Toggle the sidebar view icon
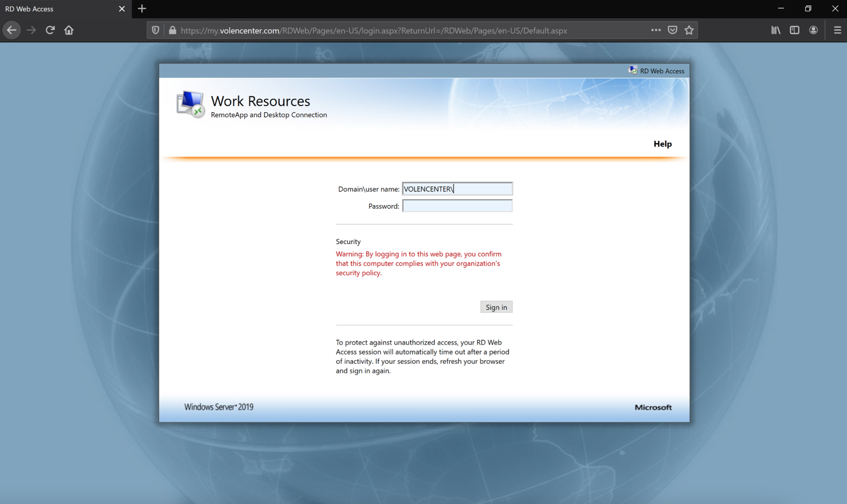This screenshot has width=847, height=504. coord(794,30)
